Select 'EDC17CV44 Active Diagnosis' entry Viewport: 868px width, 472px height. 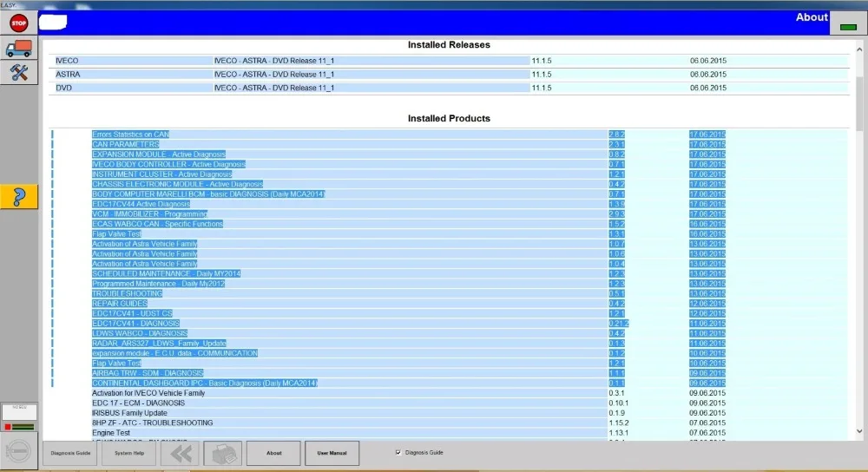pos(141,204)
